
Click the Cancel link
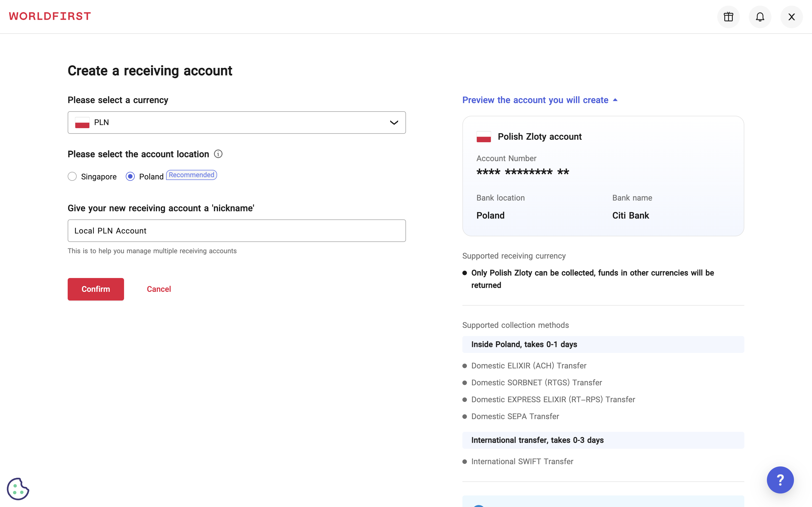click(x=159, y=289)
